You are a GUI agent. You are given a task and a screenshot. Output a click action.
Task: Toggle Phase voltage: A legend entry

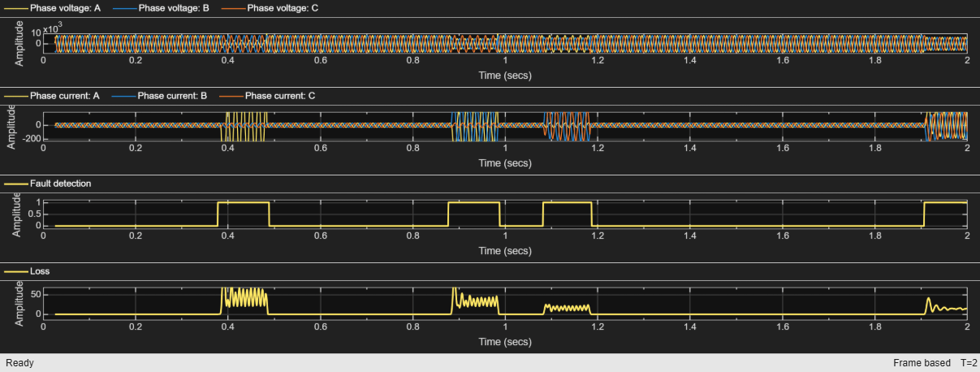(x=53, y=8)
